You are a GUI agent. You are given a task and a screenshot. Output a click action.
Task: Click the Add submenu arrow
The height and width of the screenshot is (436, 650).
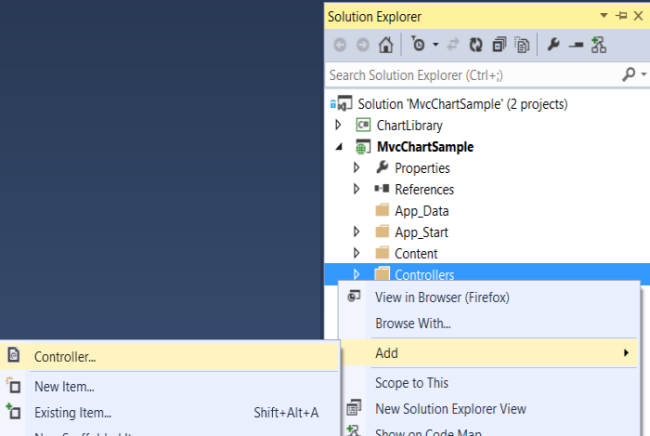(x=626, y=353)
